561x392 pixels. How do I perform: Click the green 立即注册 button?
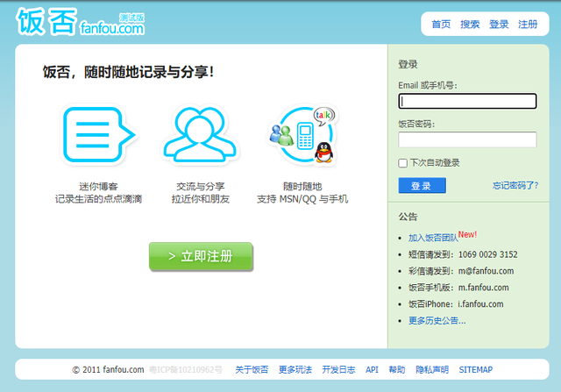tap(201, 256)
